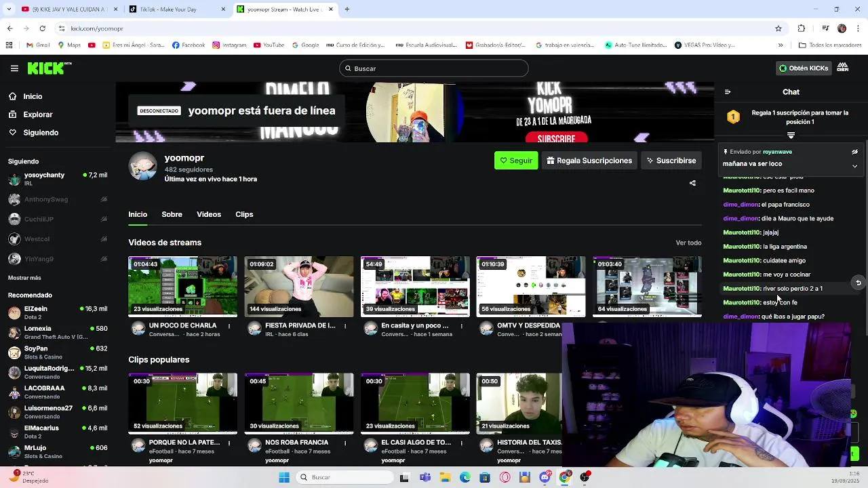Viewport: 868px width, 488px height.
Task: Open options menu for PORQUE NO LA PATE clip
Action: coord(229,443)
